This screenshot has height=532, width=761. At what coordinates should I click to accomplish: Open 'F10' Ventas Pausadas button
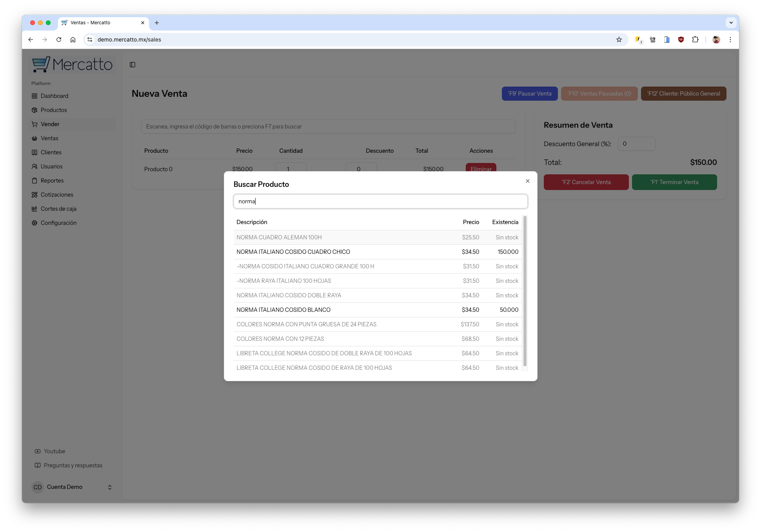(599, 94)
